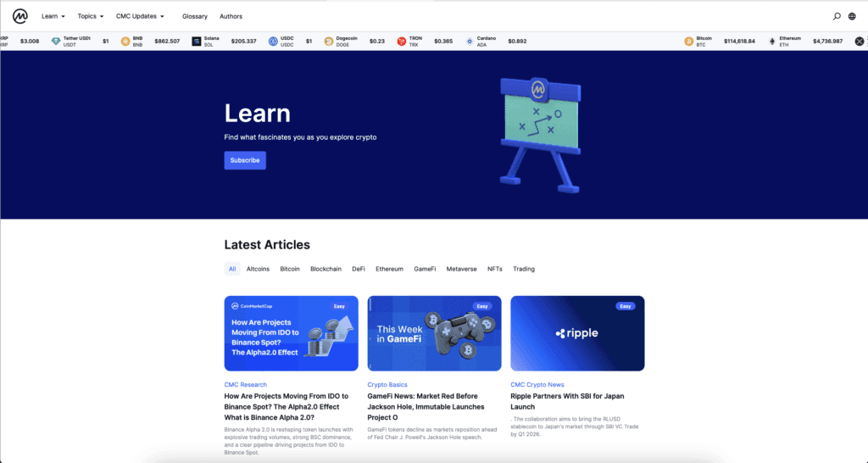Open 'Ripple Partners With SBI' article title
Screen dimensions: 868x463
click(x=567, y=401)
